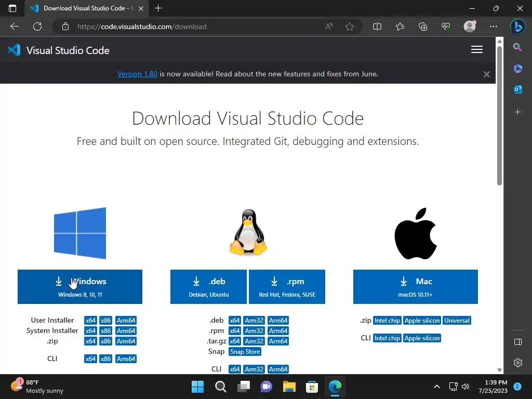The width and height of the screenshot is (532, 399).
Task: Open the Favorites list icon
Action: 400,26
